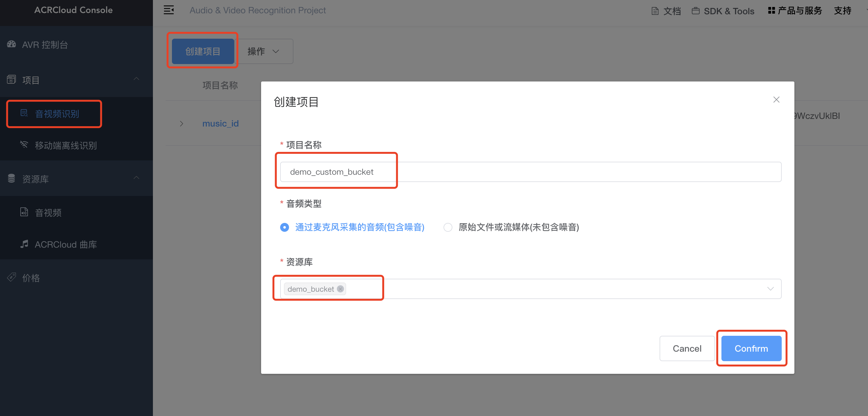Open the 资源库 bucket dropdown arrow
Screen dimensions: 868x416
pos(770,289)
